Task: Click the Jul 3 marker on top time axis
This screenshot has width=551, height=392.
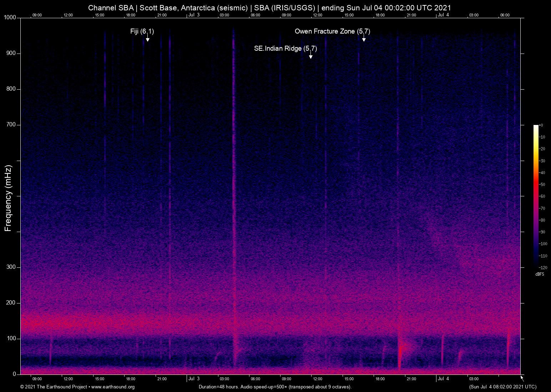Action: (x=194, y=15)
